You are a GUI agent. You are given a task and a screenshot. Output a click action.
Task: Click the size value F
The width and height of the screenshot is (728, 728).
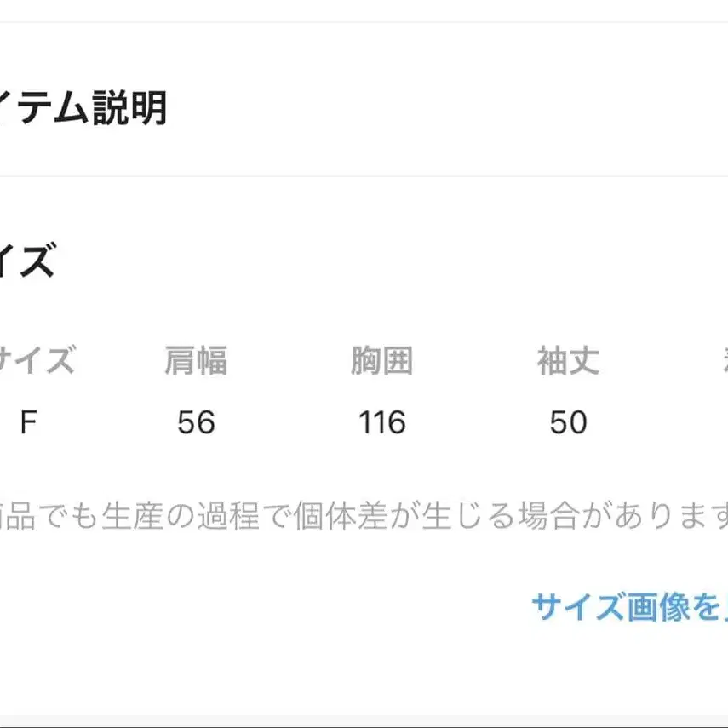[28, 422]
